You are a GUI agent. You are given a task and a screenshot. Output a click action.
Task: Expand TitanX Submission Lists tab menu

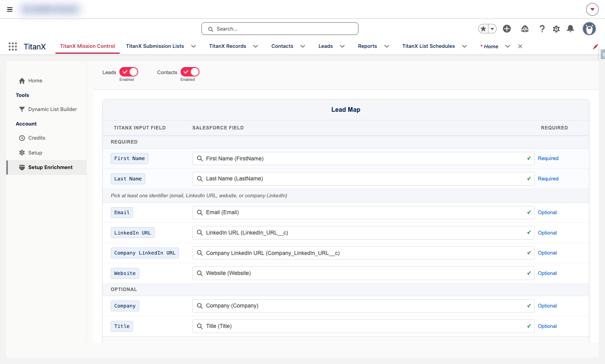click(194, 46)
